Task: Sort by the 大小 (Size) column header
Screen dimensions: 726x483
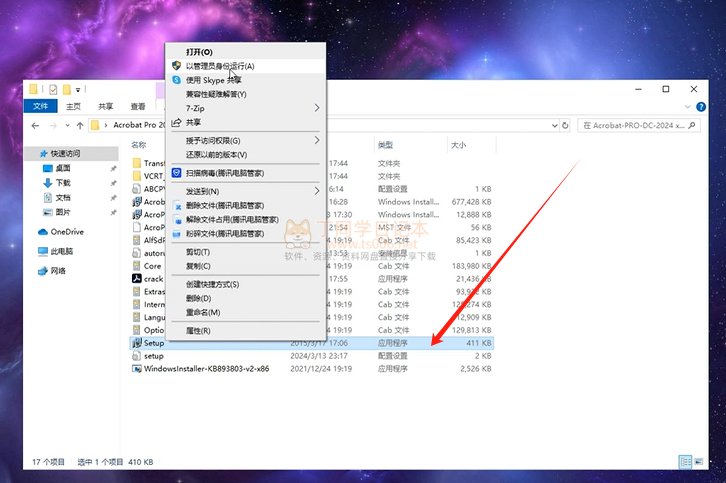Action: click(x=458, y=145)
